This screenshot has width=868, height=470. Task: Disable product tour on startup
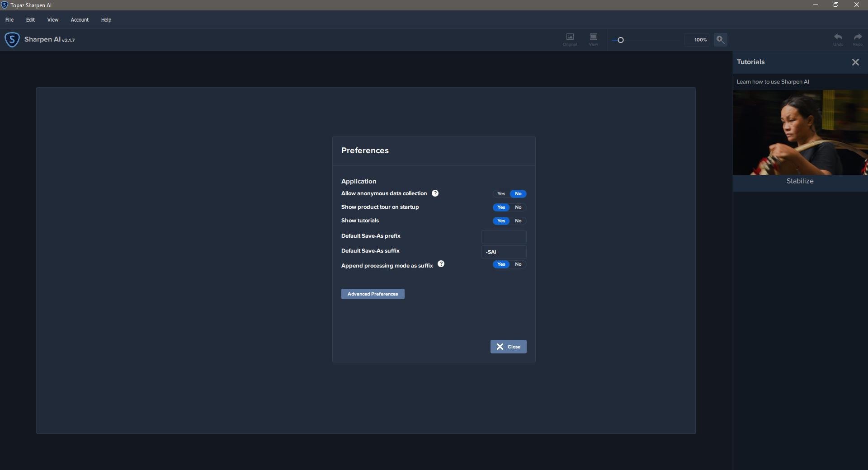pyautogui.click(x=518, y=207)
